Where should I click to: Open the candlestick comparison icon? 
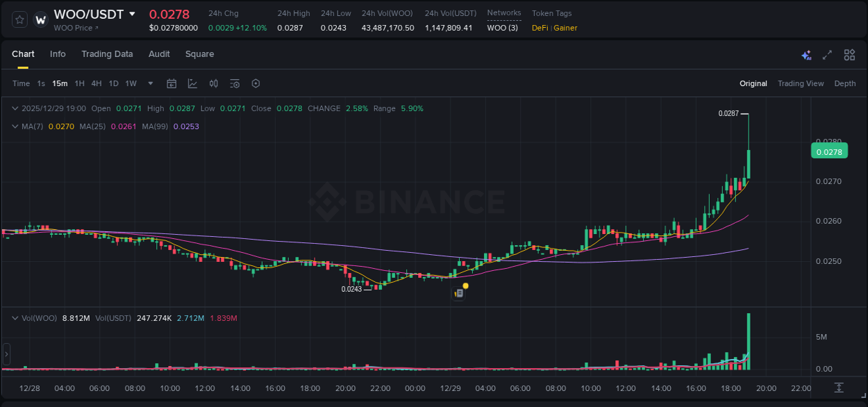pyautogui.click(x=214, y=83)
